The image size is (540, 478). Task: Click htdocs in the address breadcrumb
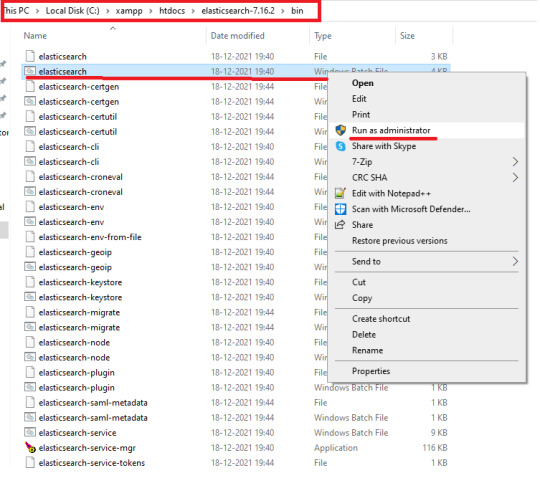172,11
